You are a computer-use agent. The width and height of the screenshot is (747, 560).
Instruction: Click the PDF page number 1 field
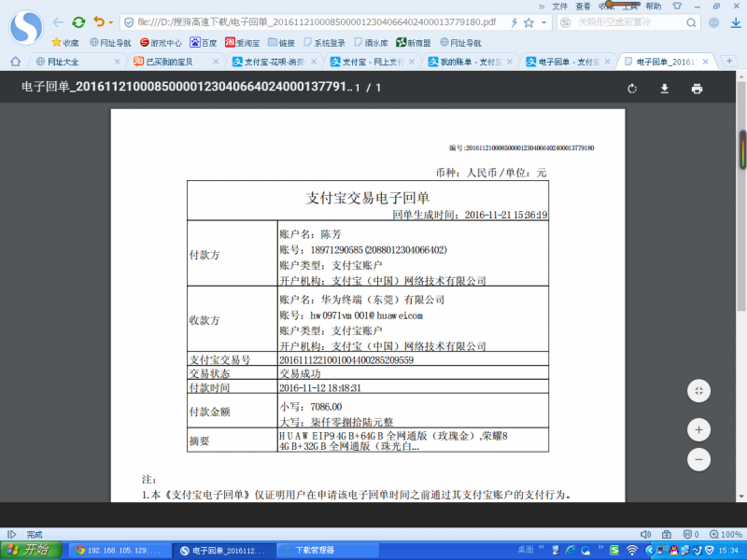coord(358,88)
